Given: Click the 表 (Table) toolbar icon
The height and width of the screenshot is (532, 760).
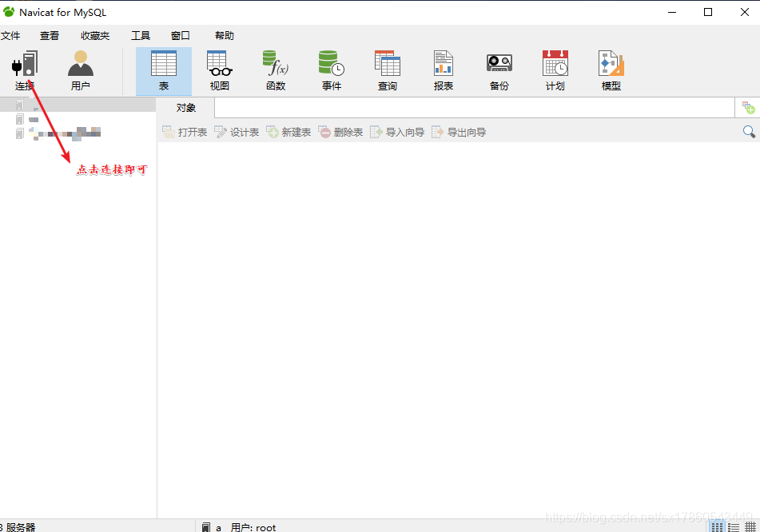Looking at the screenshot, I should tap(163, 70).
